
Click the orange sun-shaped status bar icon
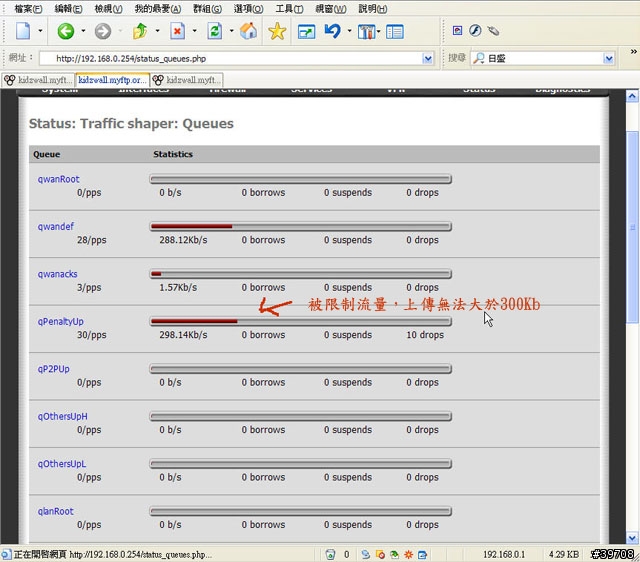408,554
